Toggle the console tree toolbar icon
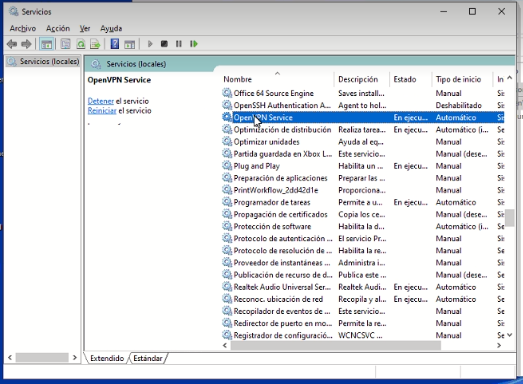The image size is (523, 384). point(46,44)
